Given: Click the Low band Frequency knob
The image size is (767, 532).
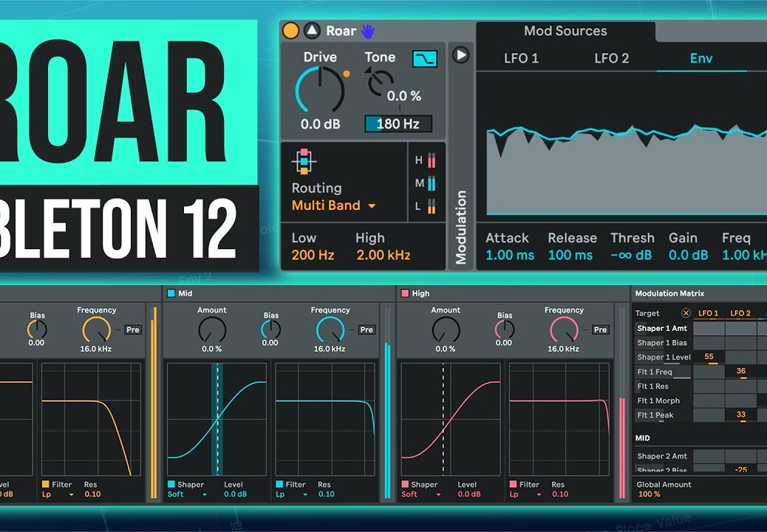Looking at the screenshot, I should [96, 330].
